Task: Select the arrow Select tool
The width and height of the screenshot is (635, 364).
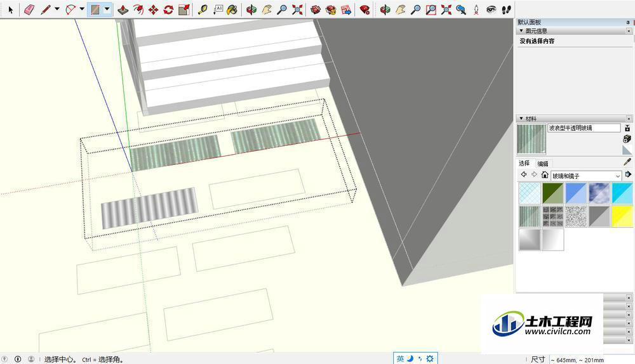Action: 11,10
